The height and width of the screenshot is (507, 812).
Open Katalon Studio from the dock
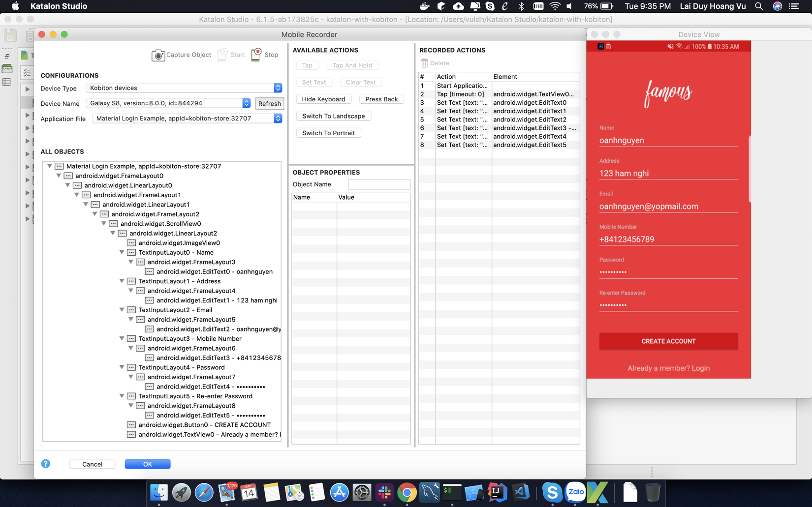(x=598, y=492)
